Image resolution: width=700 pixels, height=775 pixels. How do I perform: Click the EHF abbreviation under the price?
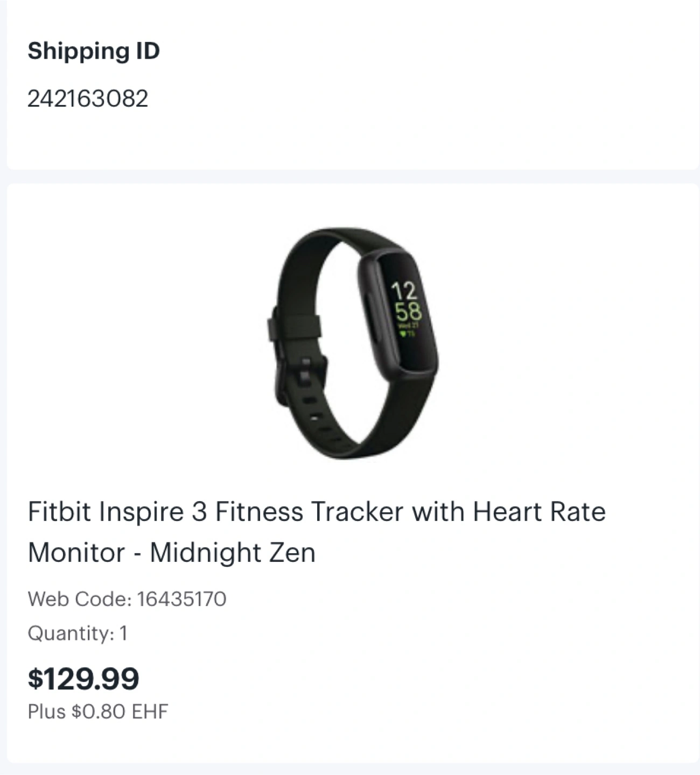click(150, 711)
